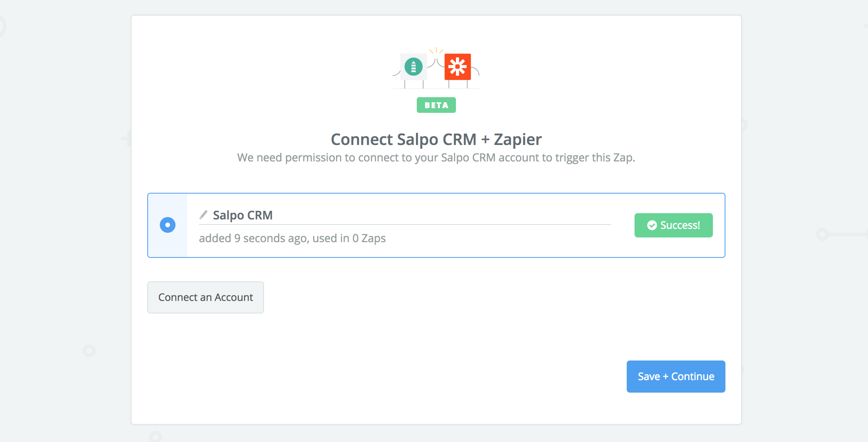Click the 'Connect Salpo CRM + Zapier' heading

pyautogui.click(x=436, y=139)
